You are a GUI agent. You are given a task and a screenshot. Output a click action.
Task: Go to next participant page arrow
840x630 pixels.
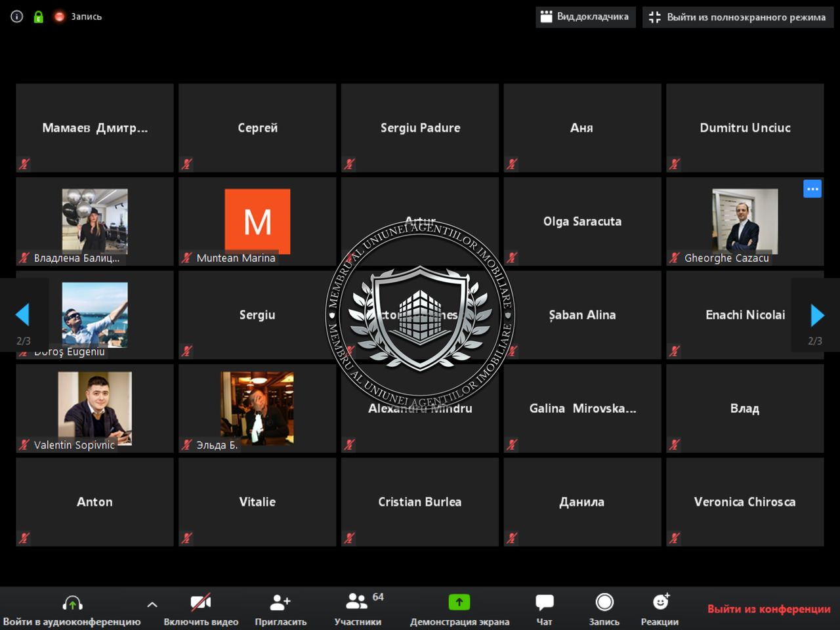[817, 315]
